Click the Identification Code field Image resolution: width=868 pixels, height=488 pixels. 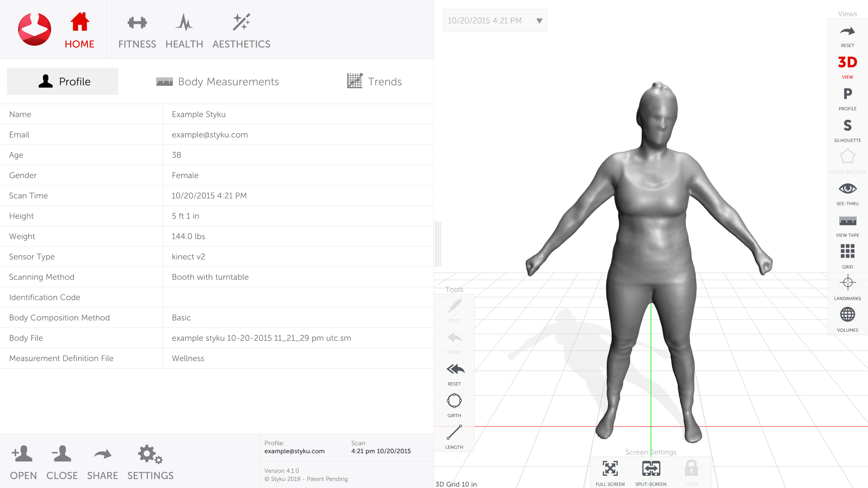click(x=297, y=297)
